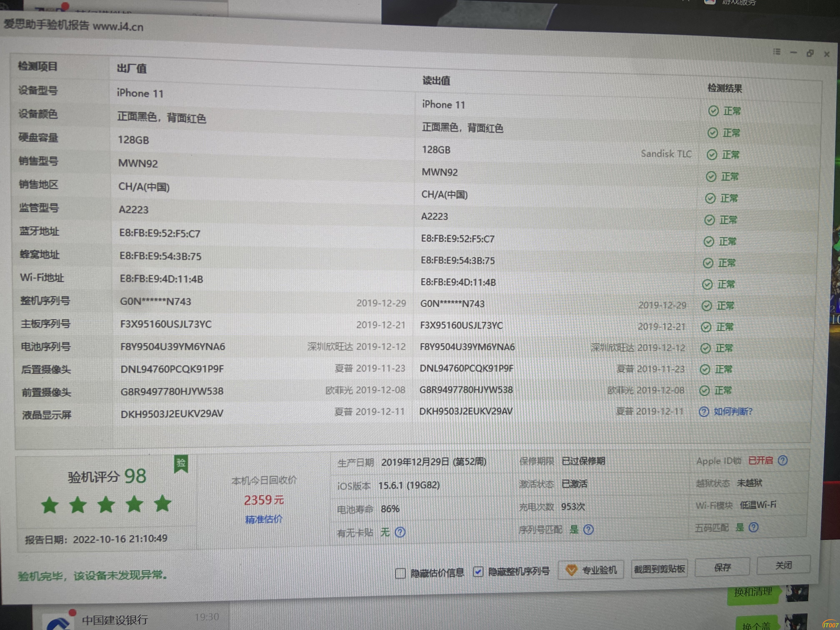The image size is (840, 630).
Task: Click 低温Wi-Fi module value
Action: tap(757, 505)
